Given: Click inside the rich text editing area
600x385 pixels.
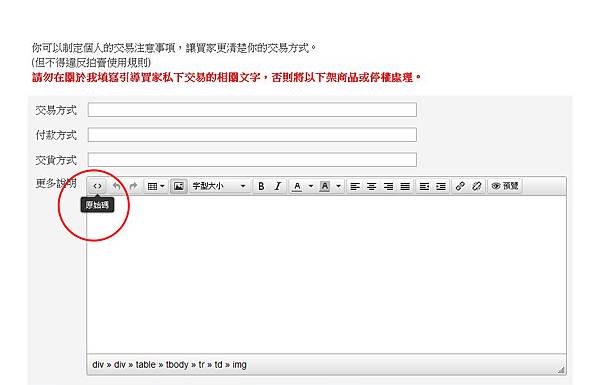Looking at the screenshot, I should (x=326, y=274).
